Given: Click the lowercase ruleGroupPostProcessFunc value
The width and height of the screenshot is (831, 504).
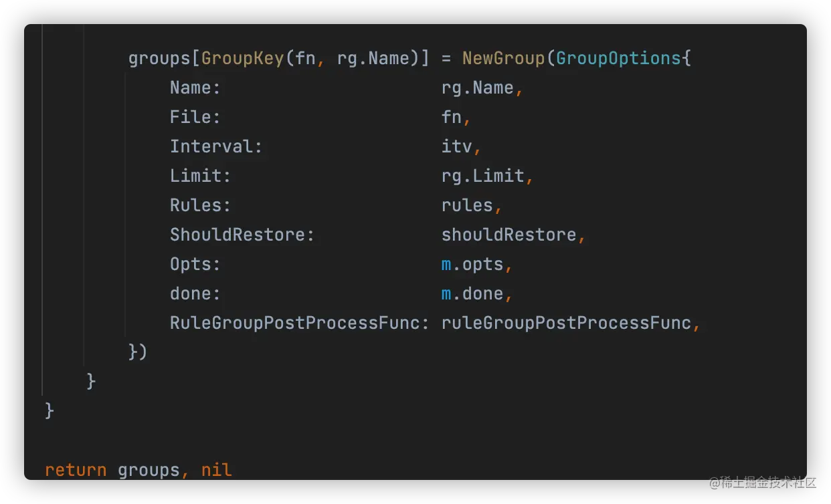Looking at the screenshot, I should [566, 323].
